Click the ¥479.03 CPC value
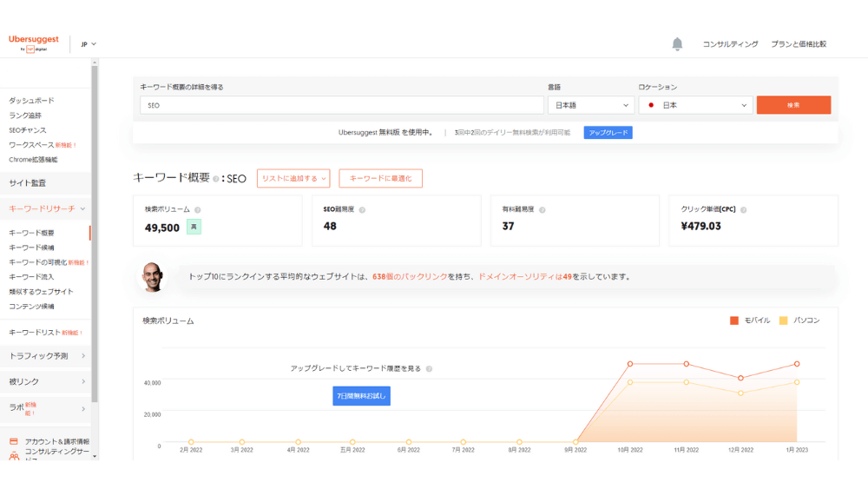The width and height of the screenshot is (868, 489). [x=700, y=226]
